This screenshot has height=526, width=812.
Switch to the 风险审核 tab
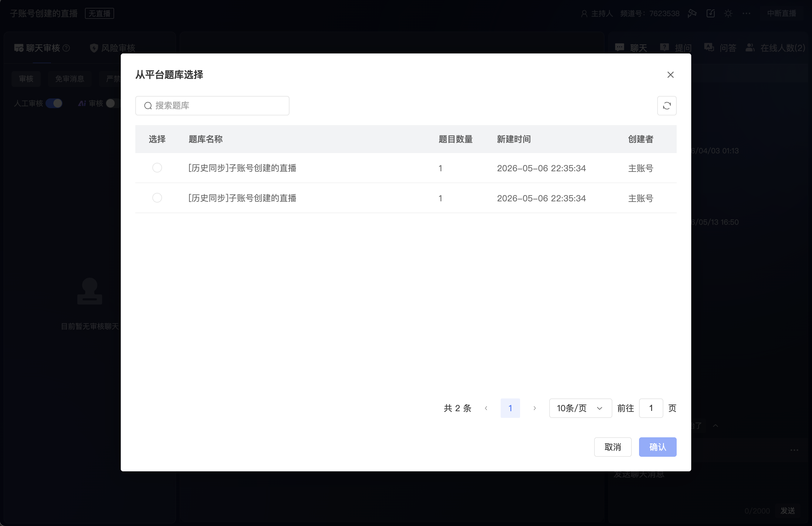tap(113, 48)
